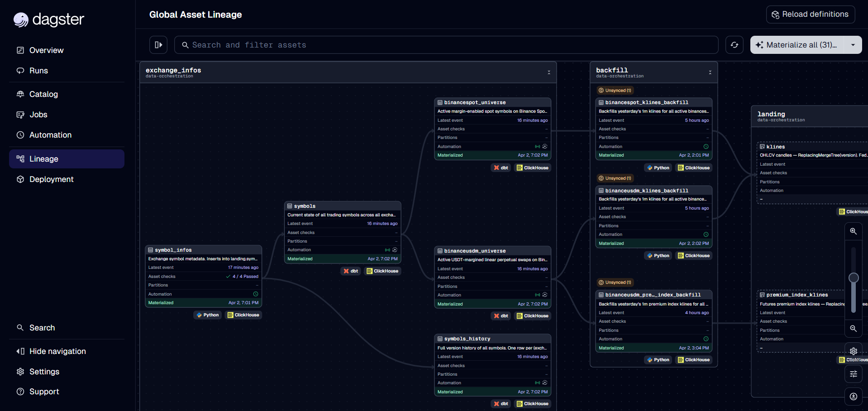Click binancespot_klines_backfill automation clock icon
Screen dimensions: 868x411
[706, 147]
